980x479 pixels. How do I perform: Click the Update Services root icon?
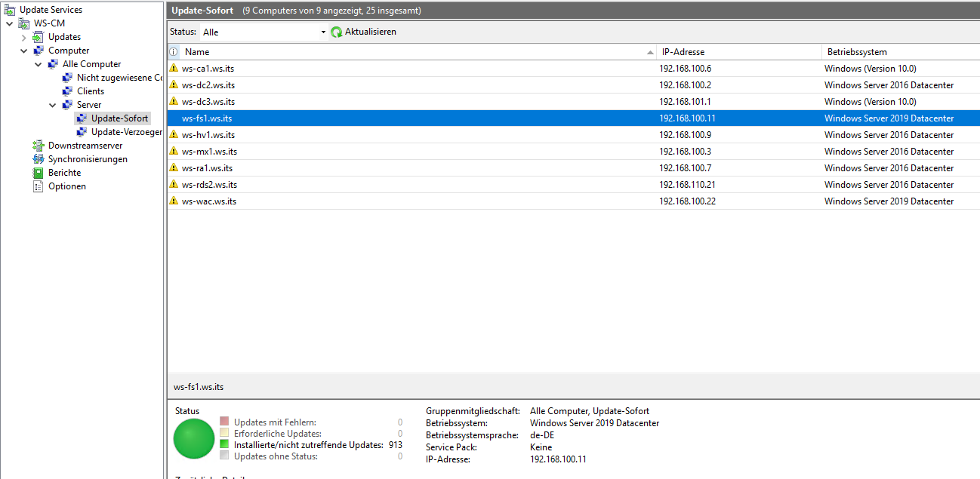[x=10, y=10]
